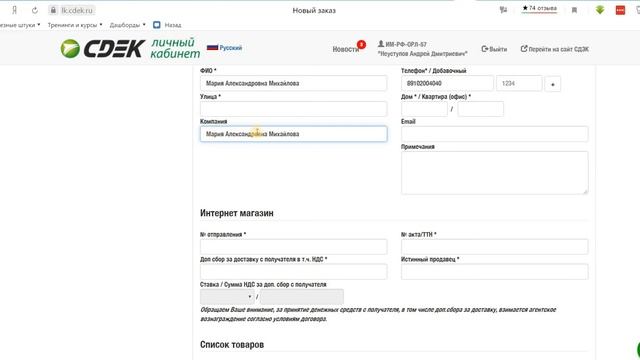Screen dimensions: 640x360
Task: Click the Новый заказ page title
Action: (314, 11)
